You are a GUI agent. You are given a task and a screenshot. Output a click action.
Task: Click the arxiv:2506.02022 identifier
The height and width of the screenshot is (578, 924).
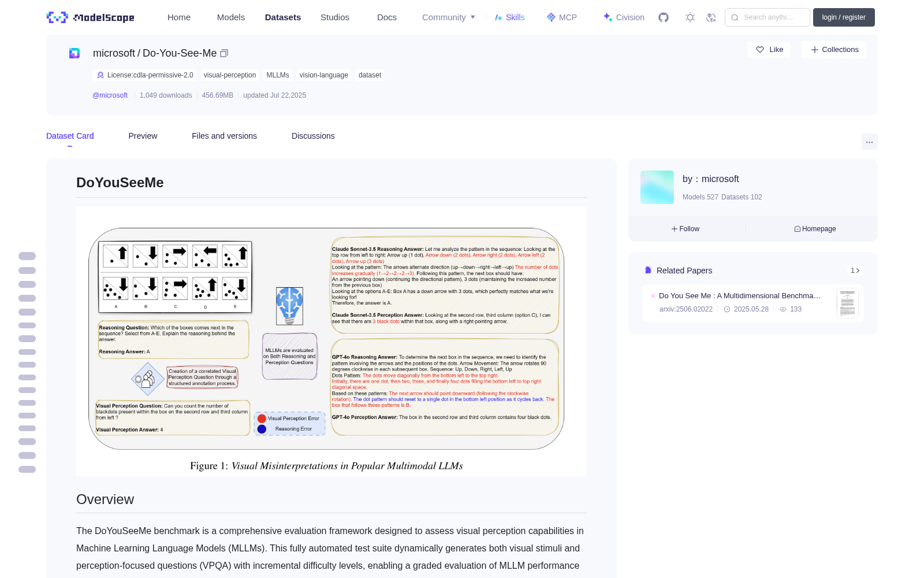point(686,309)
